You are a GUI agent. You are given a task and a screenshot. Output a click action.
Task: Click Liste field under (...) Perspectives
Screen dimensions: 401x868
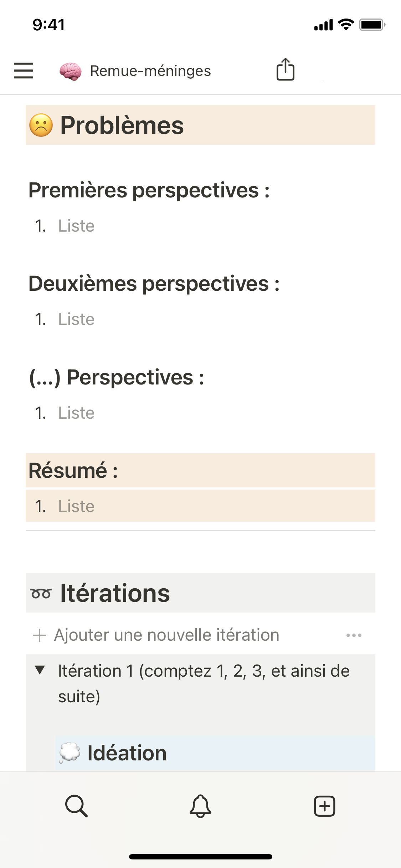tap(76, 413)
